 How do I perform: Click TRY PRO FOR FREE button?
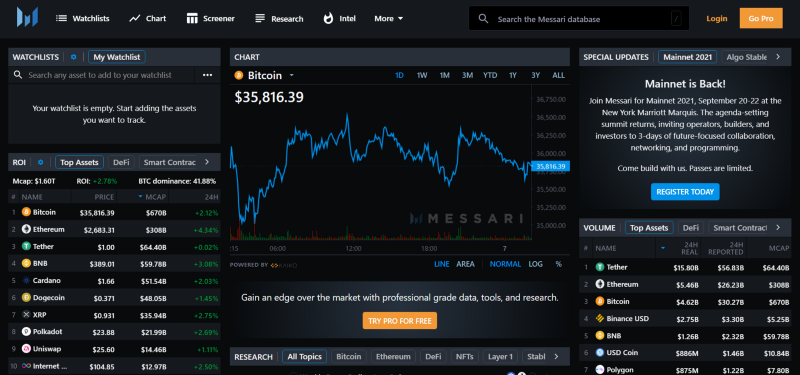pos(399,321)
